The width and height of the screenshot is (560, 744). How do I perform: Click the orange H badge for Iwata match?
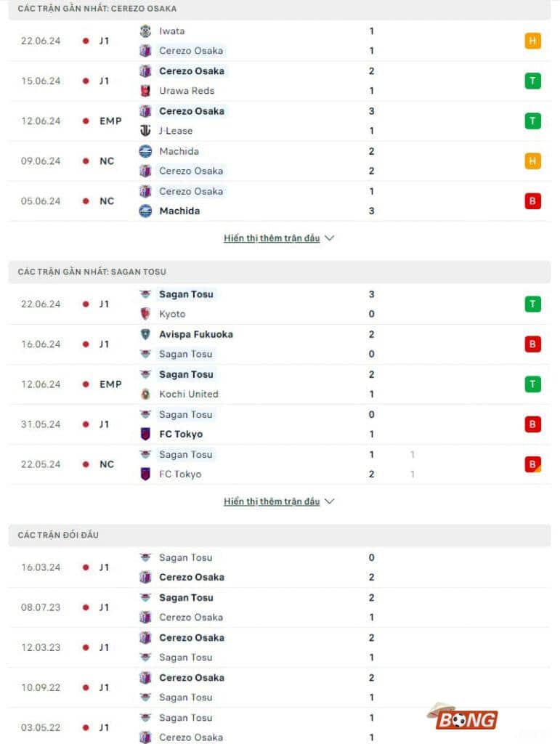point(532,41)
